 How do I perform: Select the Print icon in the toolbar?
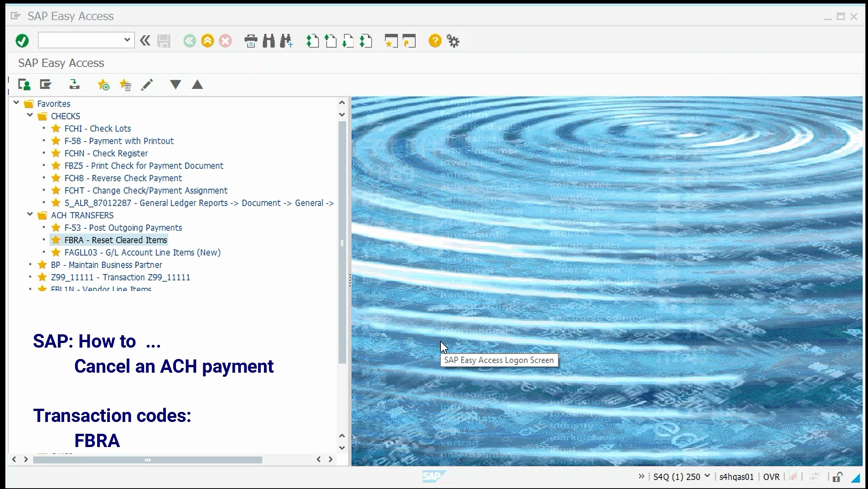pyautogui.click(x=250, y=41)
